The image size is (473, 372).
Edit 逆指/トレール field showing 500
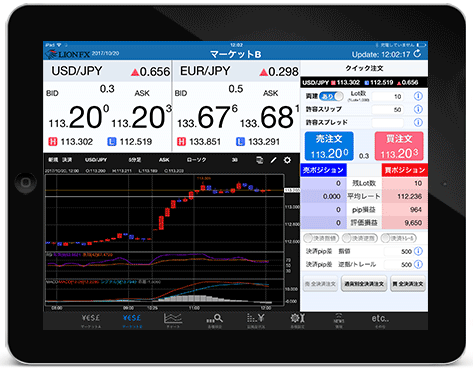point(399,265)
